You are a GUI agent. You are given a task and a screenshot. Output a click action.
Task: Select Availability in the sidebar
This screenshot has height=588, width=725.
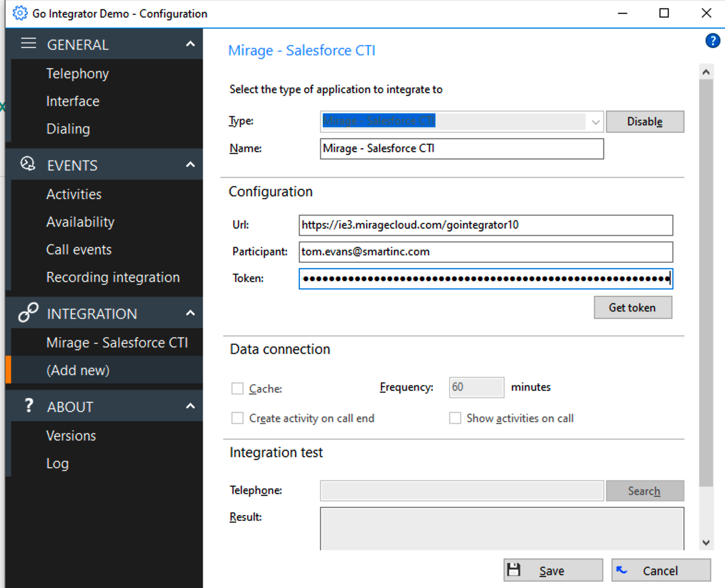pyautogui.click(x=80, y=222)
